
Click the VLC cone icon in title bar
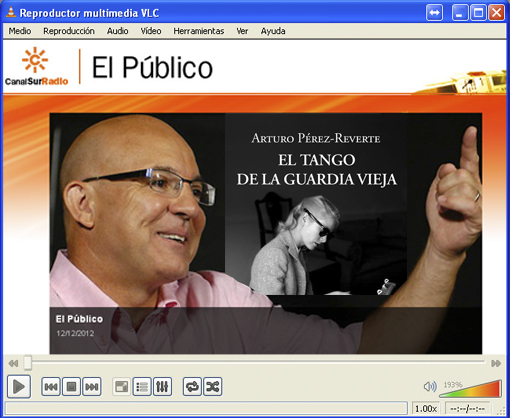pyautogui.click(x=11, y=12)
